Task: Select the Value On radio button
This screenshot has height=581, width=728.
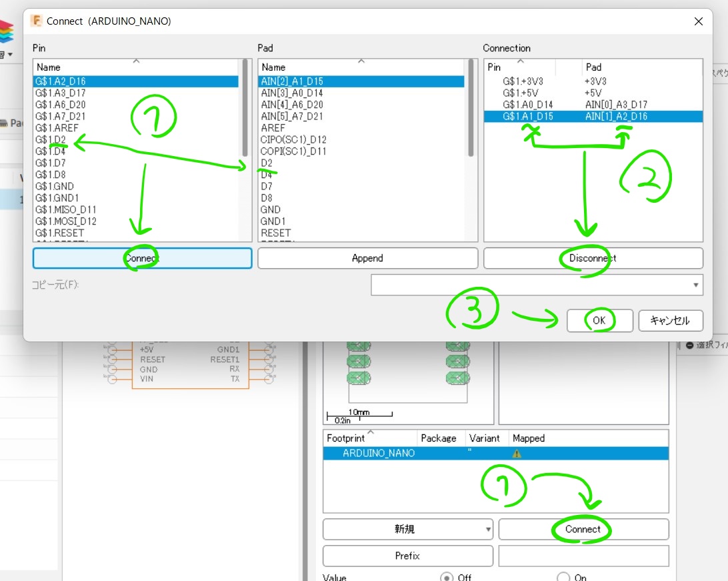Action: (x=563, y=577)
